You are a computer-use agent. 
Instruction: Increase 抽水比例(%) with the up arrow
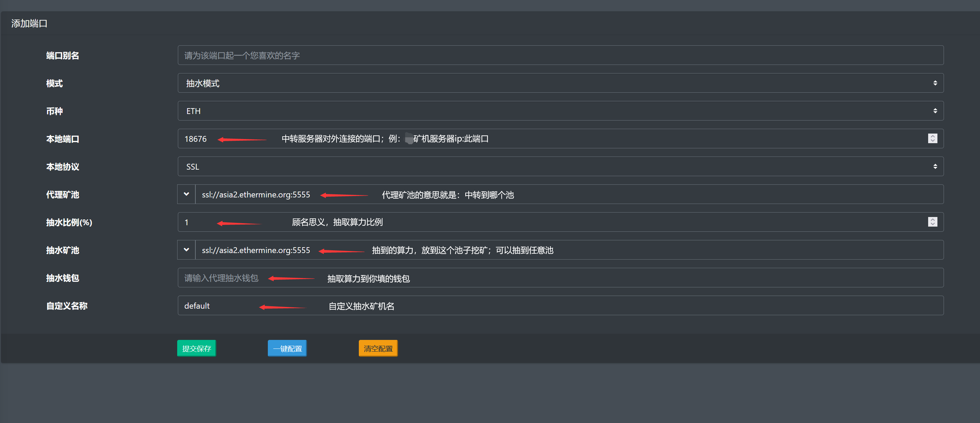point(933,219)
